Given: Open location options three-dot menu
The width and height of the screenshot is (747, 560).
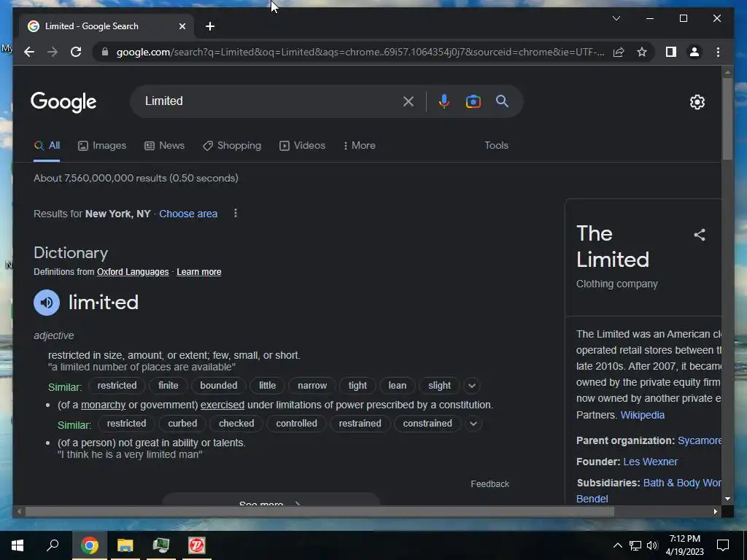Looking at the screenshot, I should (236, 214).
